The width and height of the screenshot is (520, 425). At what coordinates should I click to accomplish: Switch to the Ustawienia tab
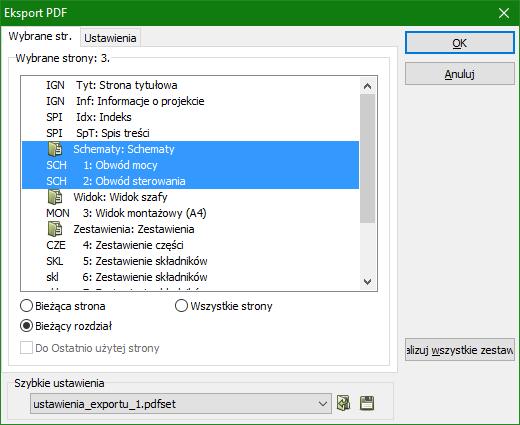click(x=110, y=38)
